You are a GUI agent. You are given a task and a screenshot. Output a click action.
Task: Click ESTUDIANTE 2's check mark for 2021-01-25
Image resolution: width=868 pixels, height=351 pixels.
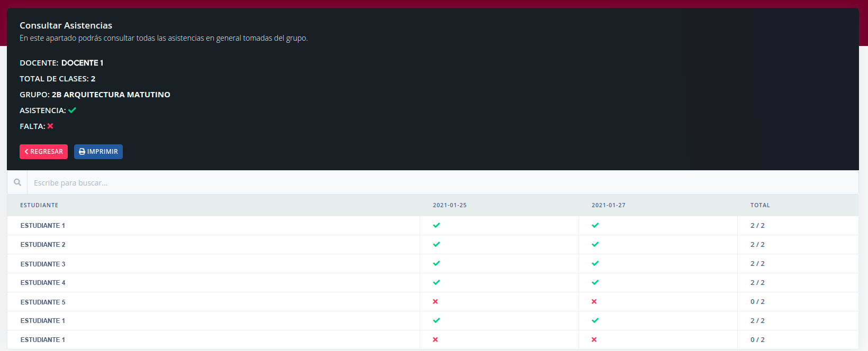point(436,244)
